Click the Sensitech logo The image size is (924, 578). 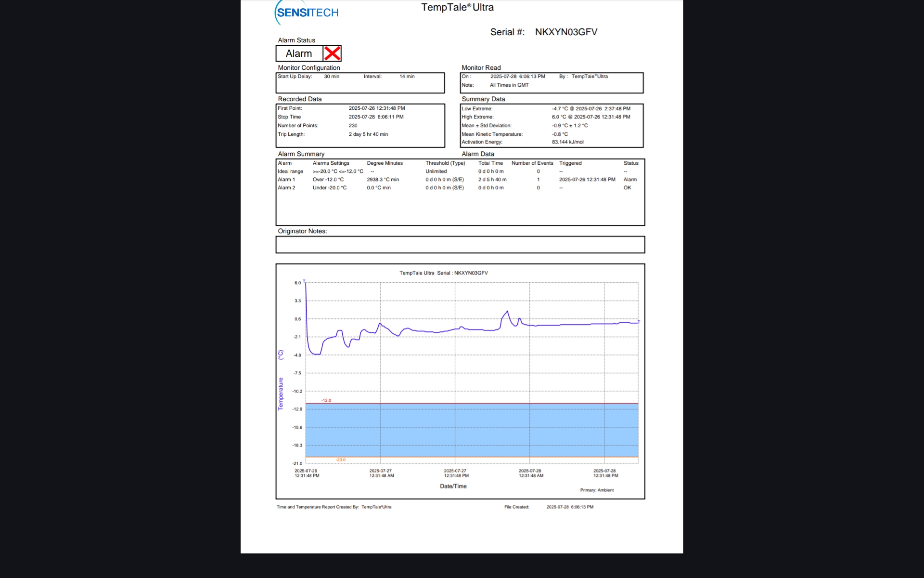(307, 13)
